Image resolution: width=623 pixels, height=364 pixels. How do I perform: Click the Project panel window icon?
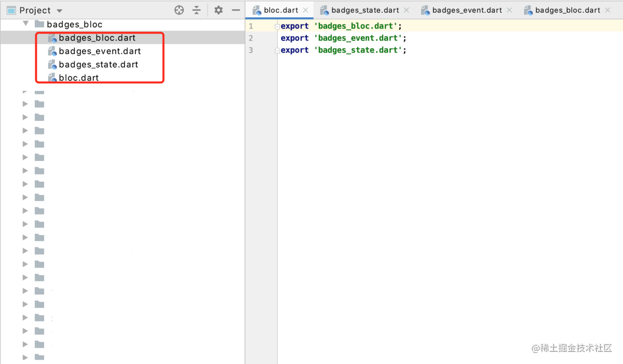pyautogui.click(x=11, y=11)
